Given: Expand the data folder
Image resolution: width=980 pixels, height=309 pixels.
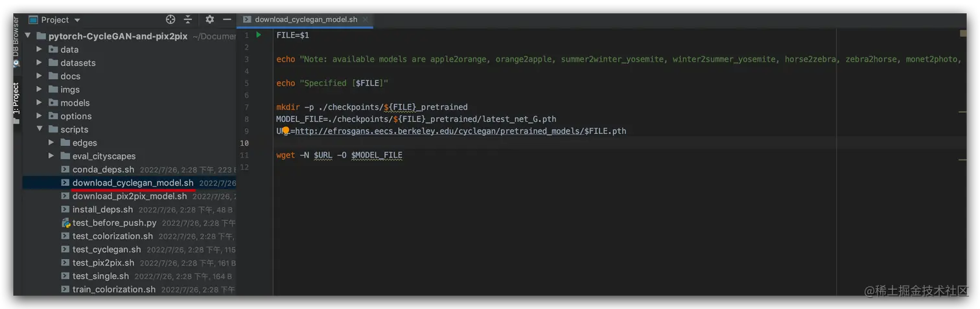Looking at the screenshot, I should 40,49.
